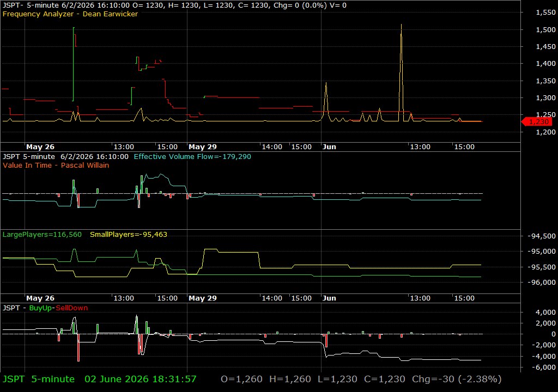Click the tall green bar reaching 1,500
This screenshot has height=392, width=558.
click(x=74, y=64)
